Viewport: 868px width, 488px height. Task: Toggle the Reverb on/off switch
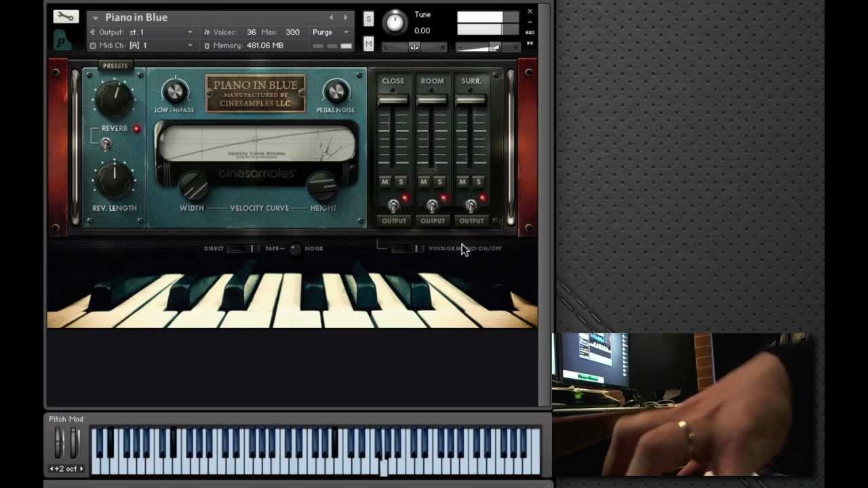click(106, 143)
